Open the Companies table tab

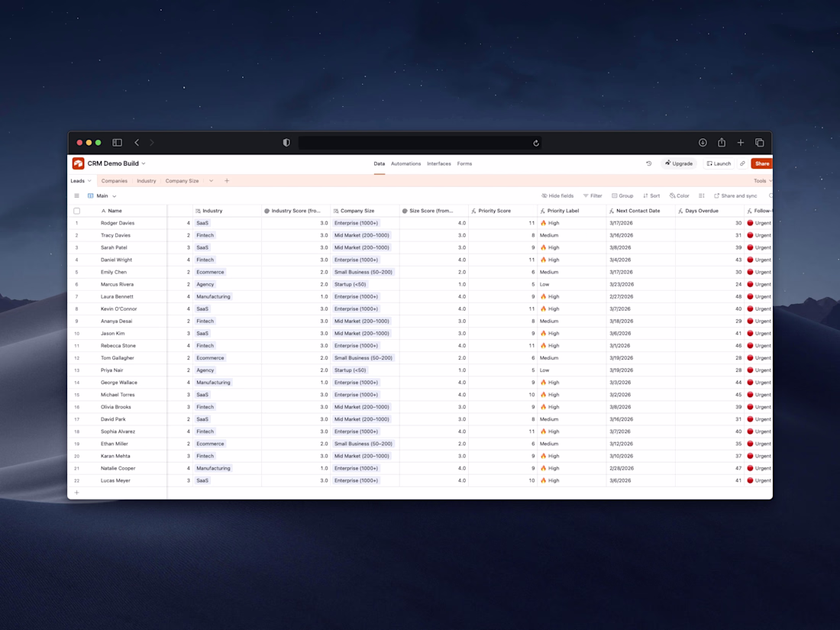pos(114,180)
